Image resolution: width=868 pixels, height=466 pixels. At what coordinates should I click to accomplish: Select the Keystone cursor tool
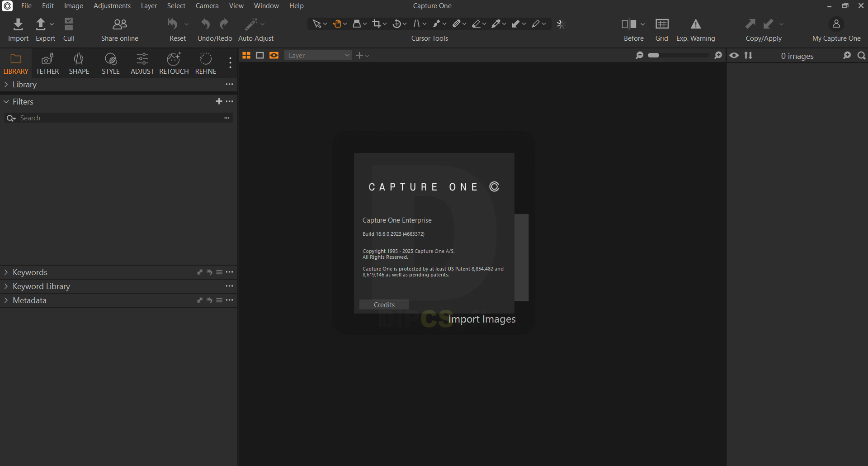417,24
